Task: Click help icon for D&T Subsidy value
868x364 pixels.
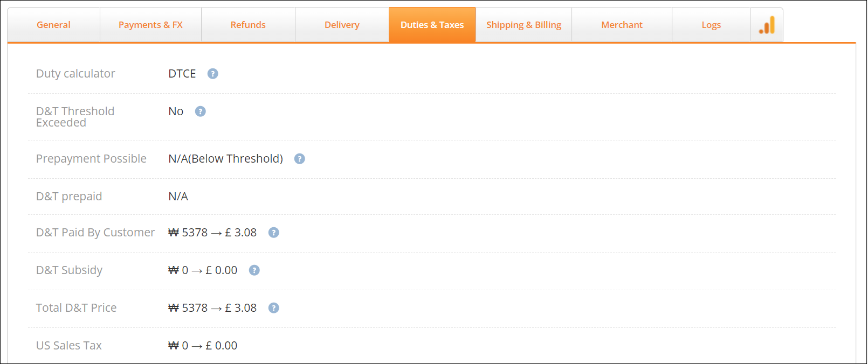Action: click(254, 270)
